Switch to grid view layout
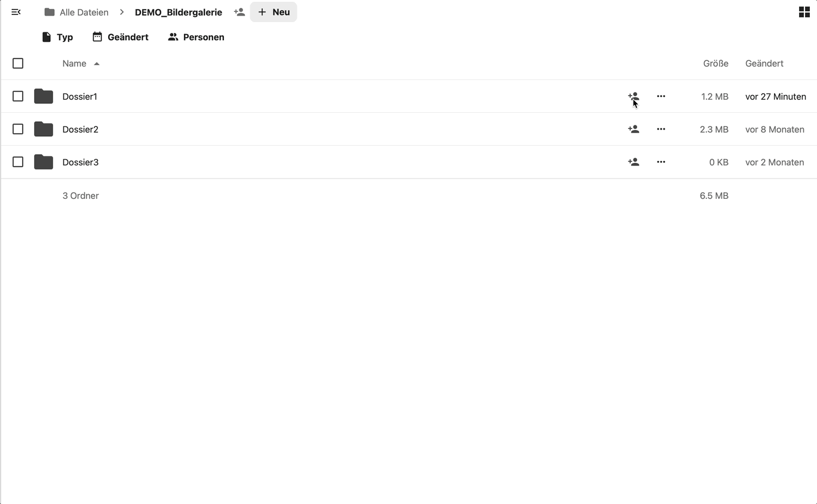817x504 pixels. pyautogui.click(x=804, y=12)
